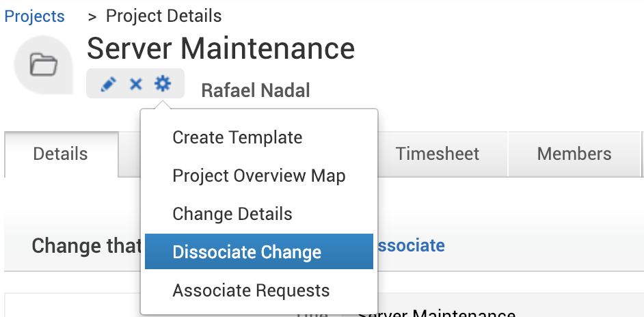Click the breadcrumb separator arrow
644x317 pixels.
[x=92, y=16]
